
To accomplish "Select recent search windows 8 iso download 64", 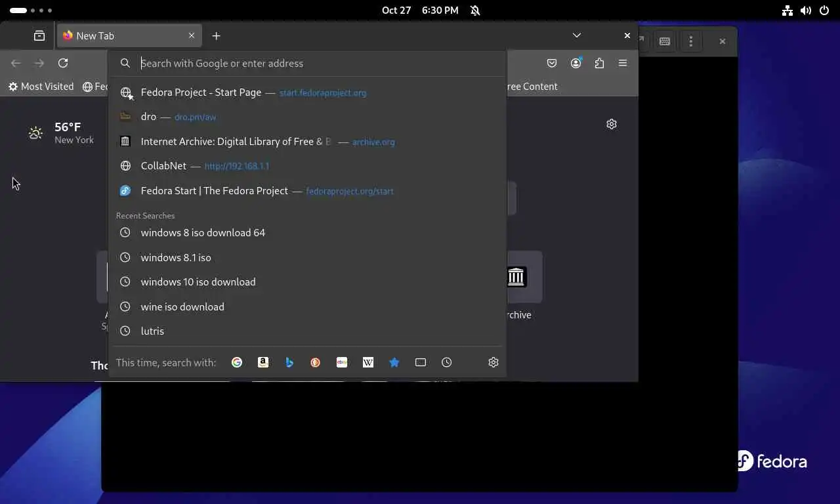I will (307, 233).
